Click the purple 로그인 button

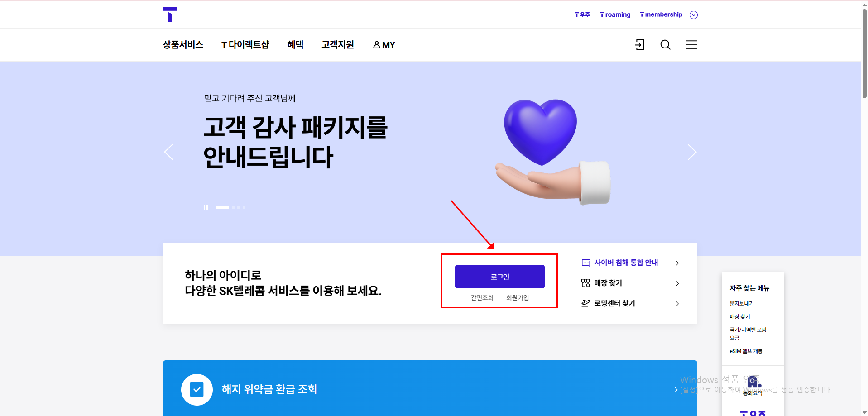pyautogui.click(x=500, y=277)
